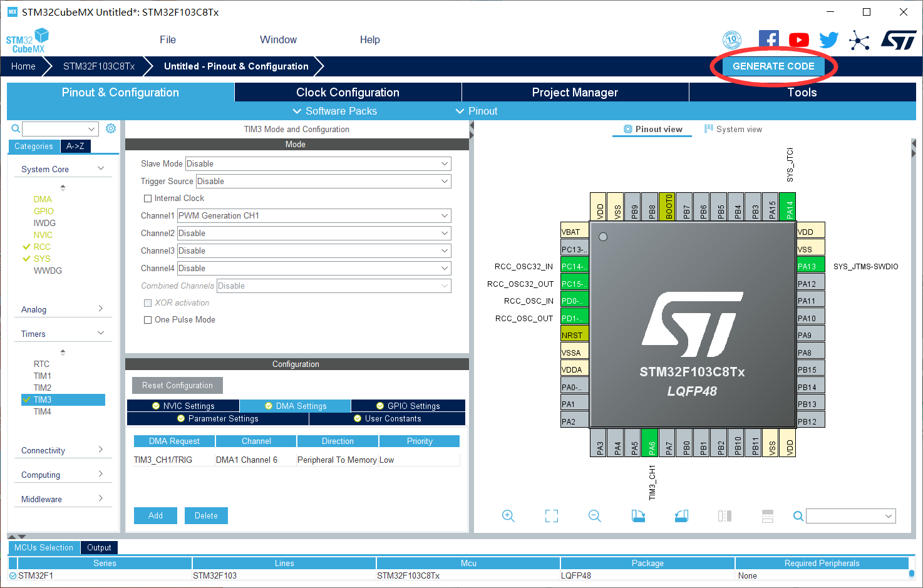Zoom out of the chip pinout
This screenshot has width=923, height=588.
point(595,516)
